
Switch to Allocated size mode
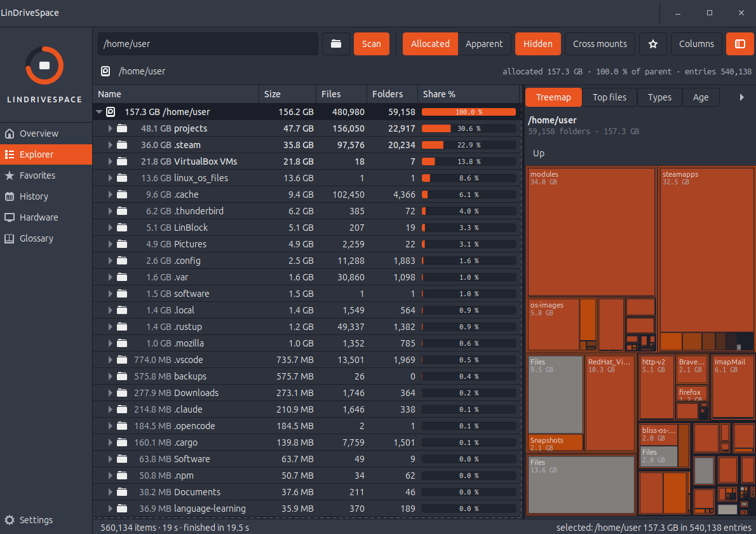coord(430,44)
